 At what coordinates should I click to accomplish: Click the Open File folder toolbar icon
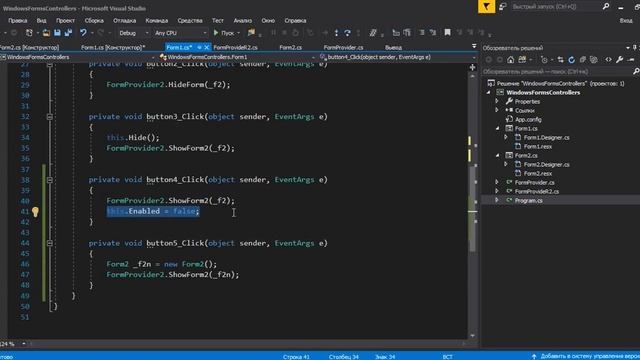pos(46,33)
